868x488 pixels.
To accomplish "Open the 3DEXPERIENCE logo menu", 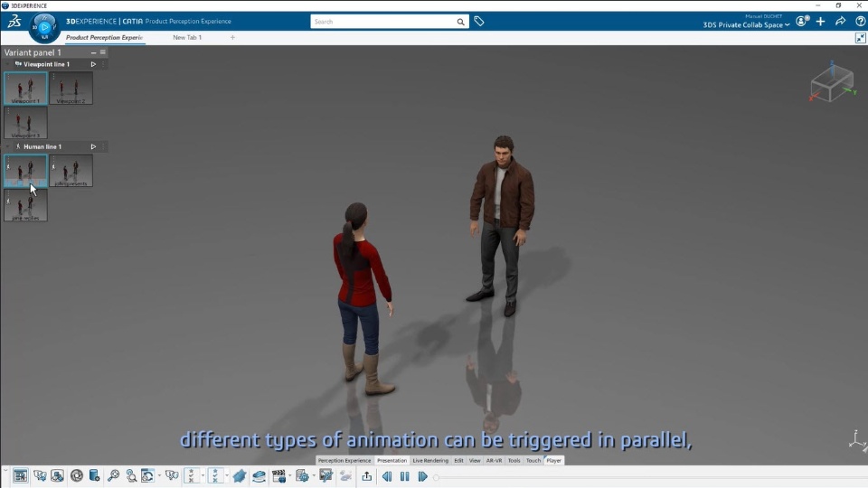I will (14, 22).
